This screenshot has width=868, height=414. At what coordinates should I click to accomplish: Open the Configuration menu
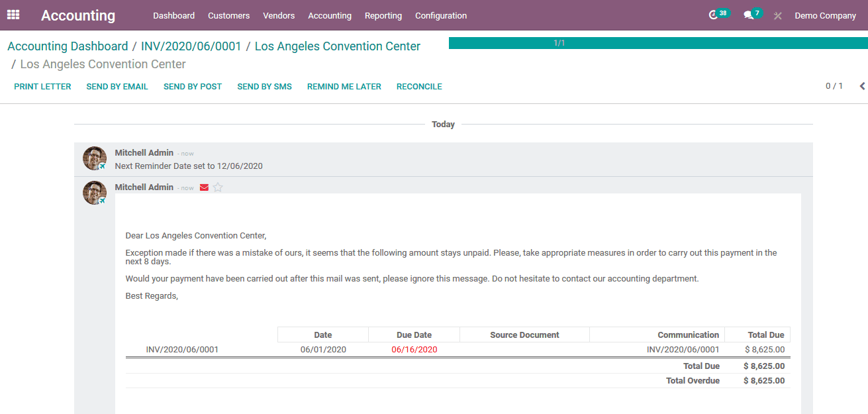pos(441,15)
